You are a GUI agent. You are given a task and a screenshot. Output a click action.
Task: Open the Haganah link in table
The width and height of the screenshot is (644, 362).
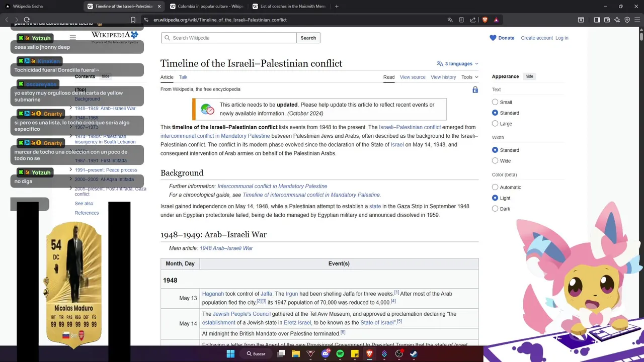point(213,294)
